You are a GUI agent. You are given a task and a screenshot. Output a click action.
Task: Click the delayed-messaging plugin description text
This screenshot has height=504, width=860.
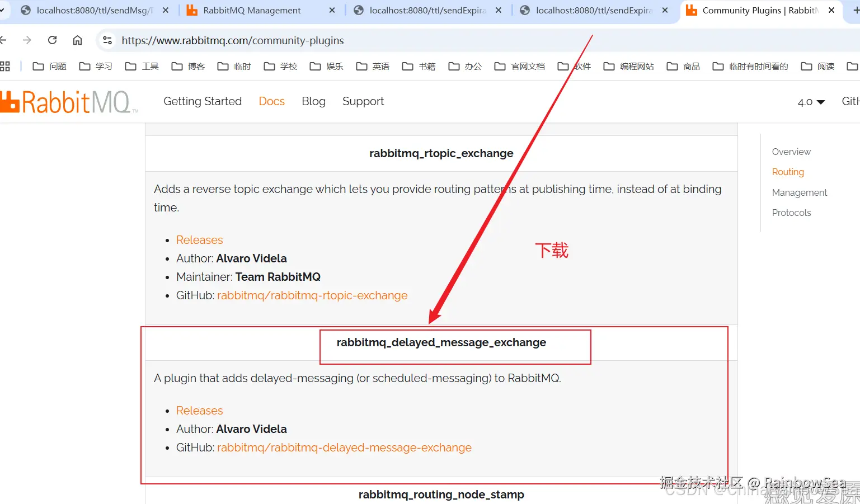click(358, 378)
